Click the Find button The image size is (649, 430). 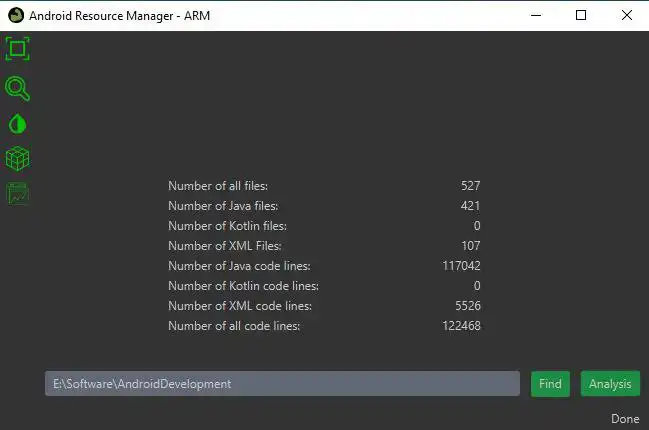(550, 384)
